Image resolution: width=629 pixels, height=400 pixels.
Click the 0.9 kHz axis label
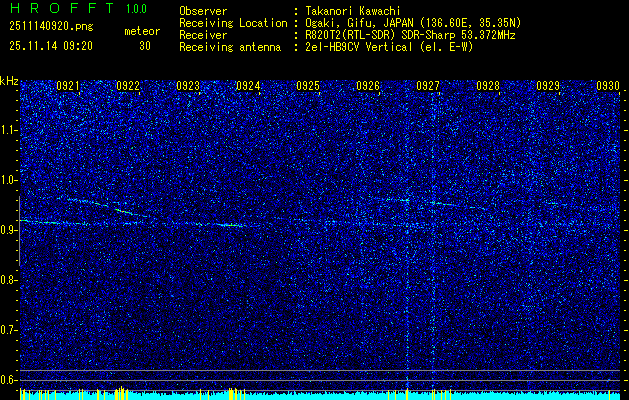9,230
